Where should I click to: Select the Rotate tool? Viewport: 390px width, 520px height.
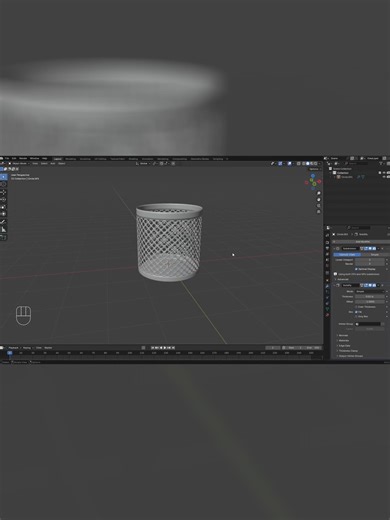coord(3,200)
